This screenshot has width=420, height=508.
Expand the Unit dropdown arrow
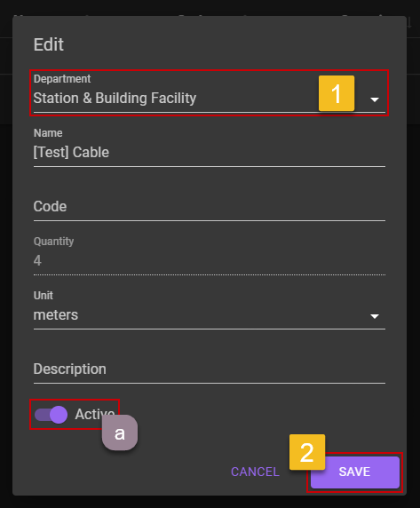[375, 316]
